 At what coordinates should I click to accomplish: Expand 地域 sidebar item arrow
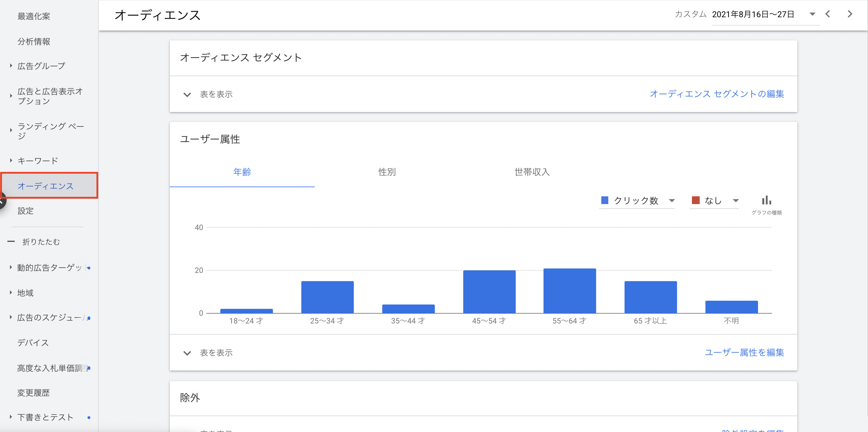point(11,293)
